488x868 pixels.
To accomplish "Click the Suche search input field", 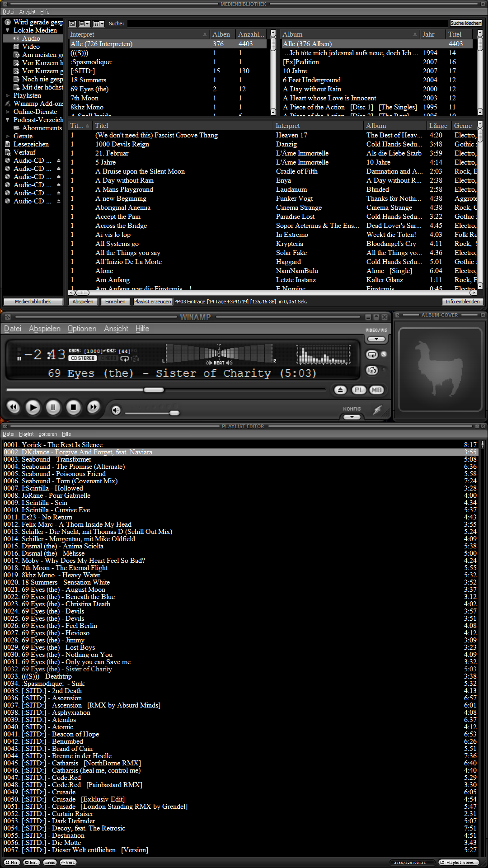I will 286,24.
